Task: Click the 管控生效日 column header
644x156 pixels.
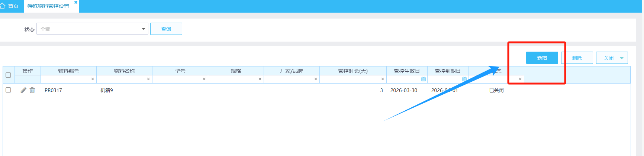Action: [x=407, y=71]
